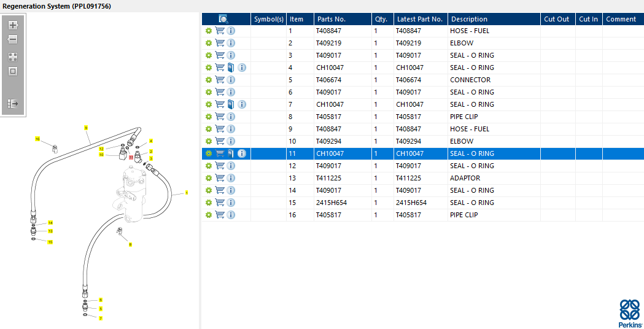Click the four-squares grid view icon
This screenshot has height=329, width=644.
[x=13, y=57]
